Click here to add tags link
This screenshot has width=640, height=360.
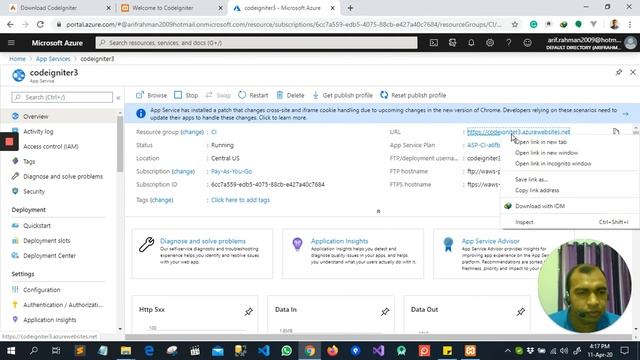[x=240, y=200]
